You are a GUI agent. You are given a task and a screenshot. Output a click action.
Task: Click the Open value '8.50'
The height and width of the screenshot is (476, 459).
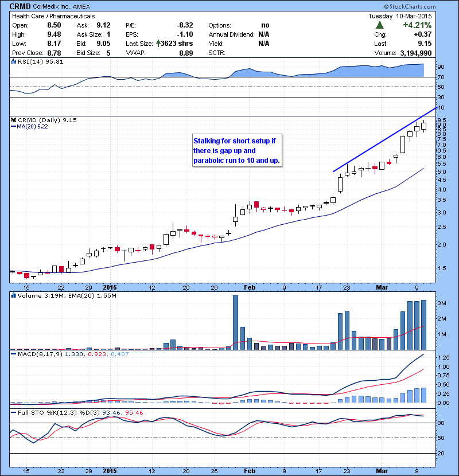pyautogui.click(x=54, y=25)
